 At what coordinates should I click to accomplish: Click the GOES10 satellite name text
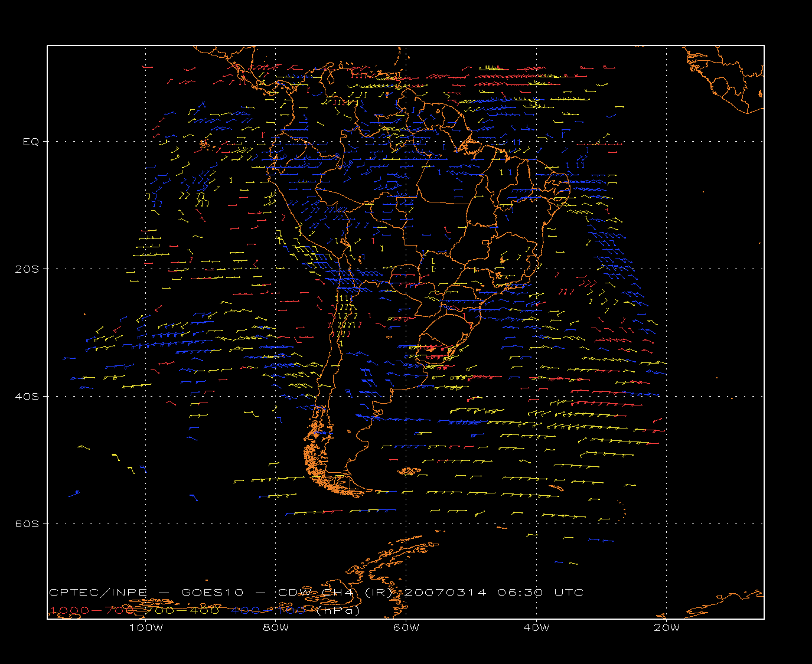pyautogui.click(x=213, y=592)
